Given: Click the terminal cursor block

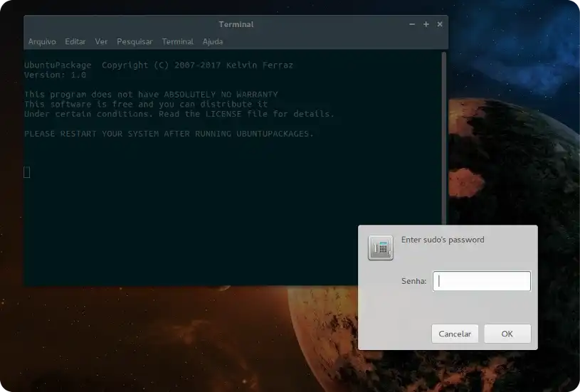Looking at the screenshot, I should (26, 172).
